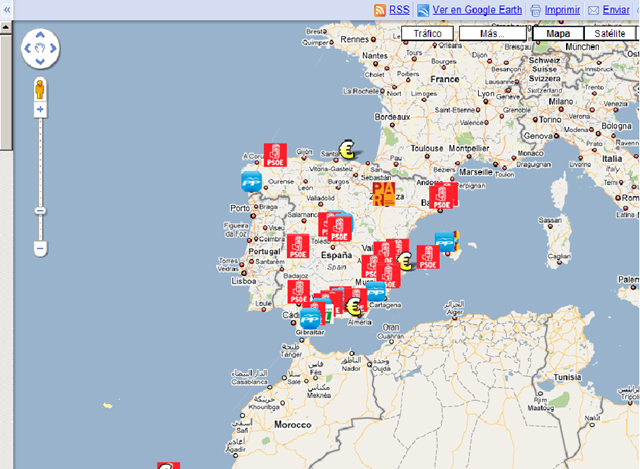Click the euro marker near Valencia coast
This screenshot has width=640, height=469.
(x=405, y=261)
